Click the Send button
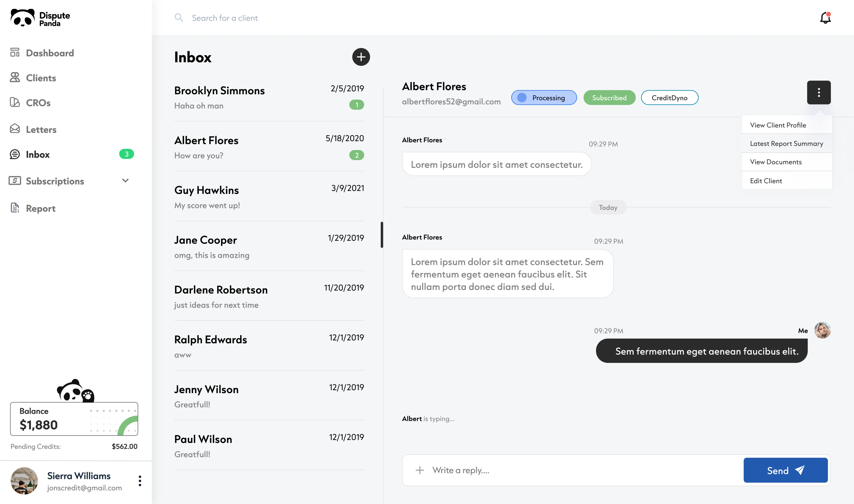 785,470
